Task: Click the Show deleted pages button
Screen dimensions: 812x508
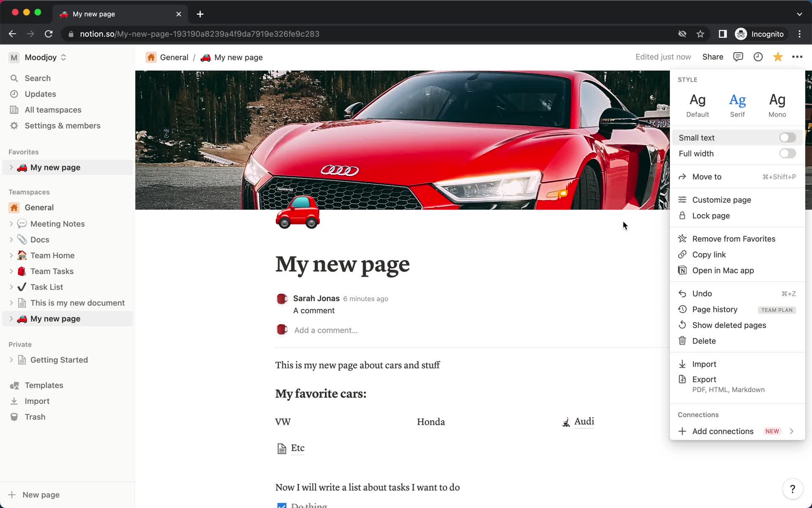Action: pyautogui.click(x=729, y=325)
